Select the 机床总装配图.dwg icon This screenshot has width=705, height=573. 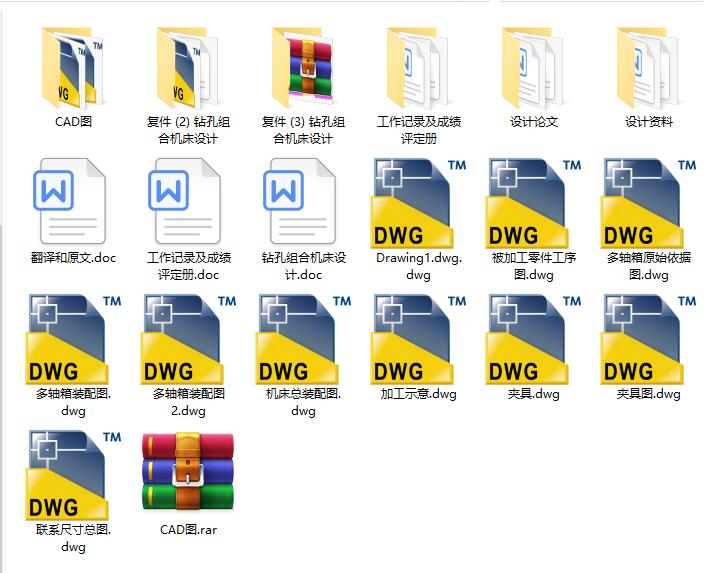click(x=303, y=339)
